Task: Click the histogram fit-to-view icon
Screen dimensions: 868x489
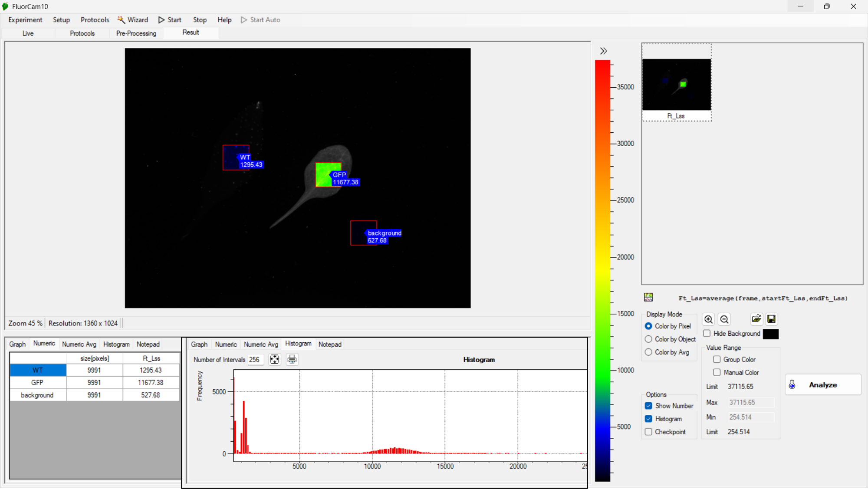Action: tap(274, 359)
